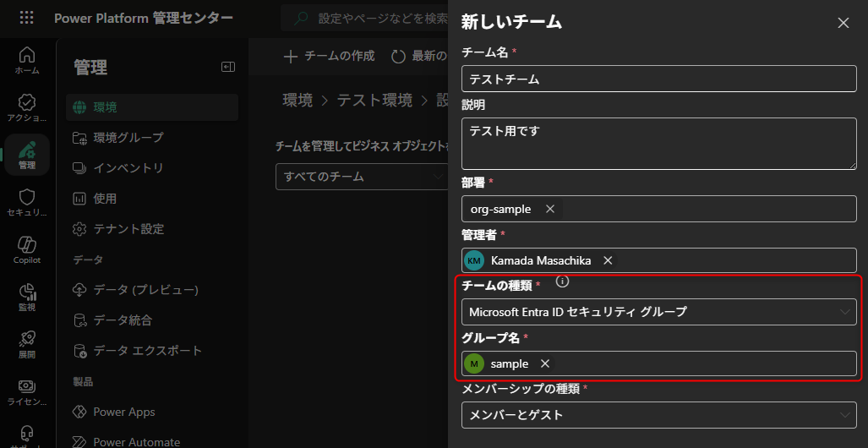Viewport: 868px width, 448px height.
Task: Remove org-sample from 部署 field
Action: pyautogui.click(x=550, y=209)
